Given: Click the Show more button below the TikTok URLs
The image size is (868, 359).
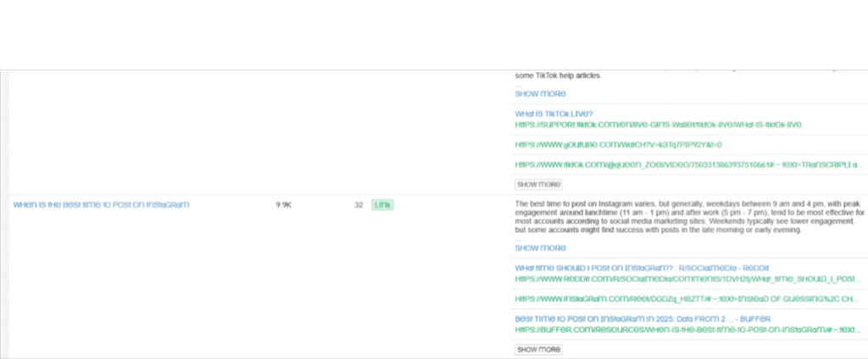Looking at the screenshot, I should coord(538,184).
